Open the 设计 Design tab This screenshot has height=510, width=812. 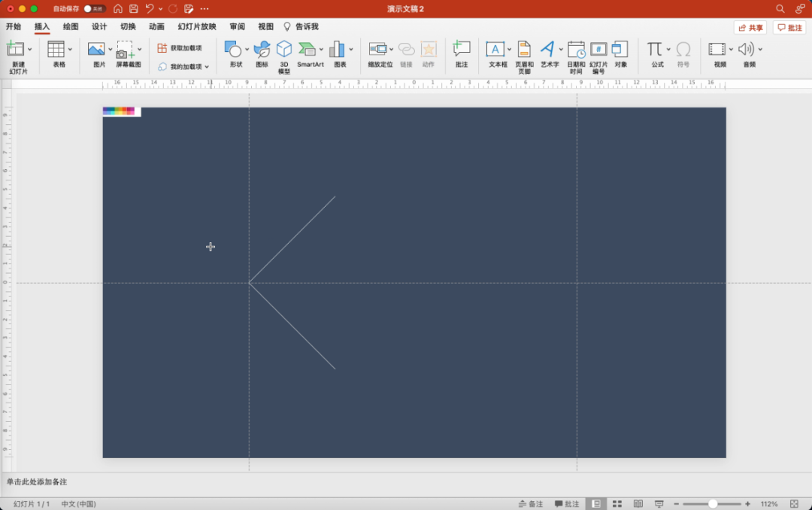click(99, 26)
